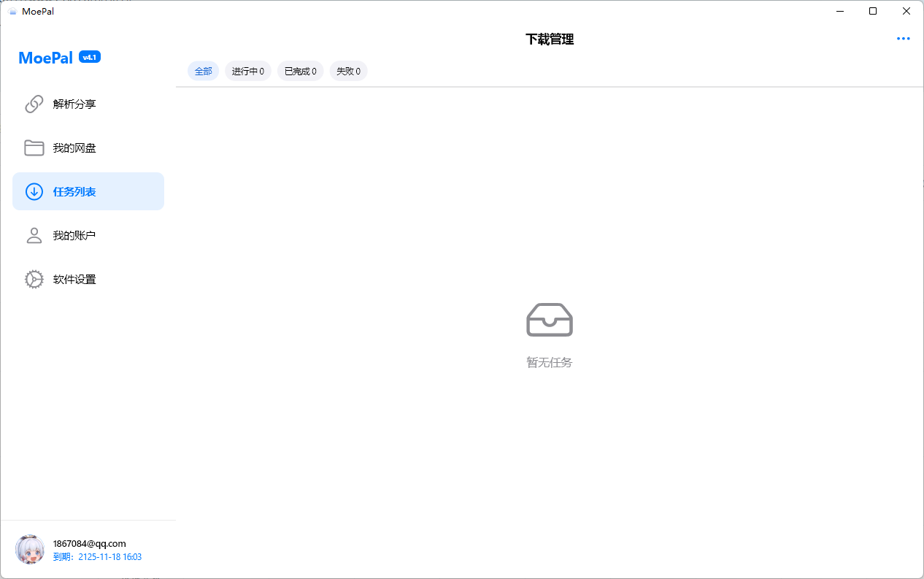
Task: View the 失败 0 tab
Action: 348,71
